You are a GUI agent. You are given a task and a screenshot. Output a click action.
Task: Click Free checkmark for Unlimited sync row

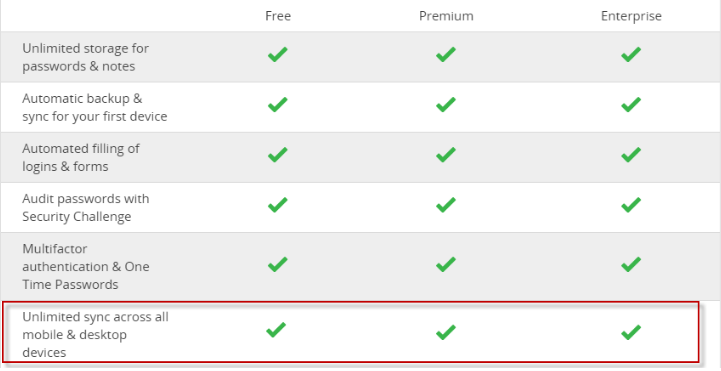[x=276, y=330]
